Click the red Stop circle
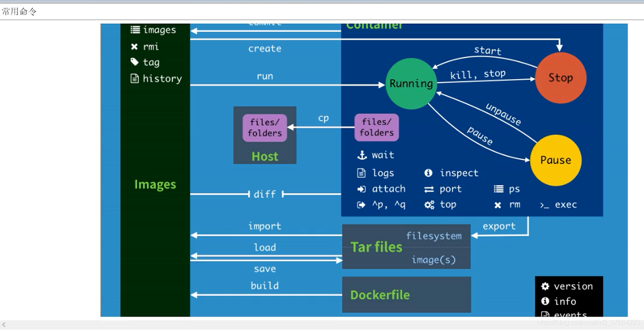This screenshot has height=330, width=644. click(x=561, y=78)
